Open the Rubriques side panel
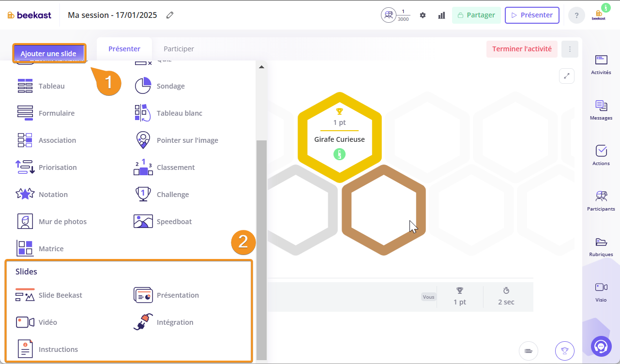 click(x=601, y=246)
